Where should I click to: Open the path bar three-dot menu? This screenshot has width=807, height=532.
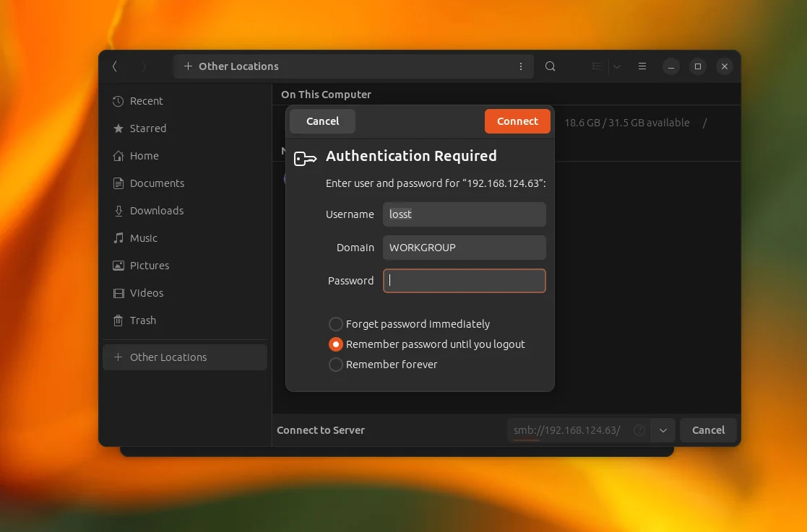(521, 66)
